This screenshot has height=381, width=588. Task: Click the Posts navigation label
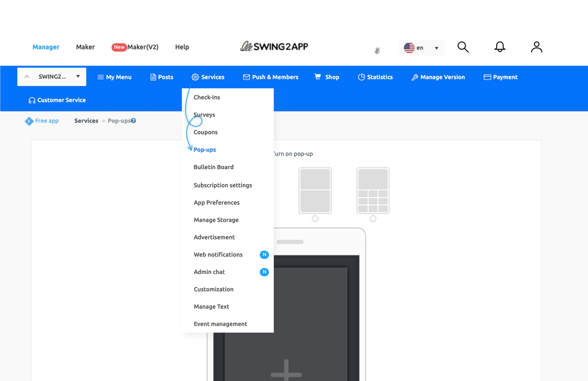click(166, 77)
